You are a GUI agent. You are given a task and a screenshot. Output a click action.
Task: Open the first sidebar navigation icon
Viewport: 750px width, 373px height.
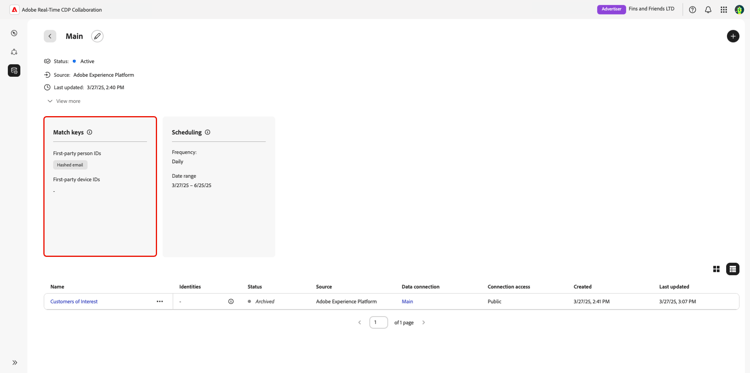[14, 33]
